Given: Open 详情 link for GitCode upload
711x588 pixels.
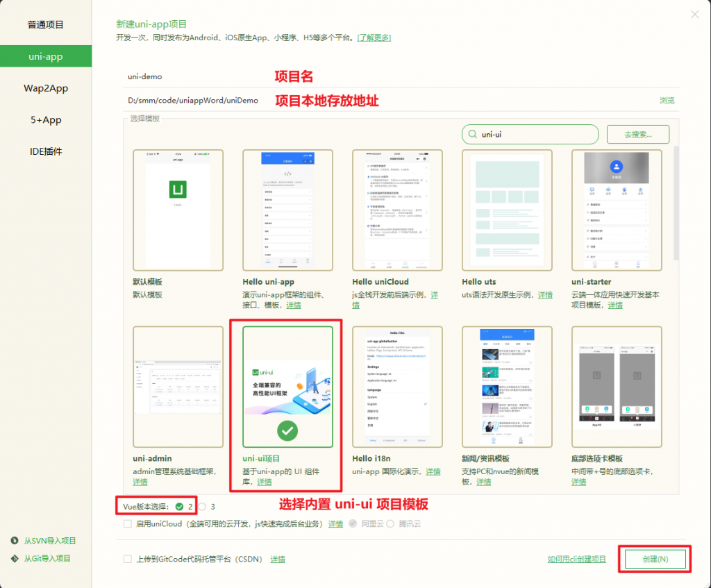Looking at the screenshot, I should pyautogui.click(x=278, y=560).
